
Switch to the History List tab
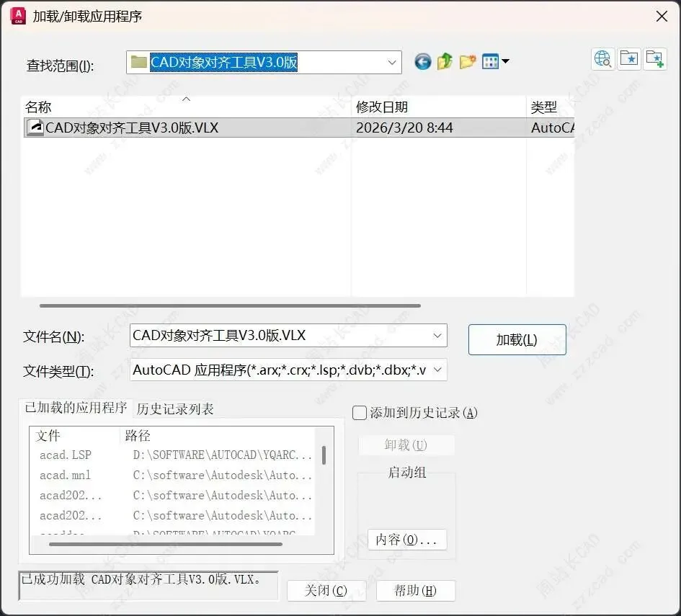point(175,409)
